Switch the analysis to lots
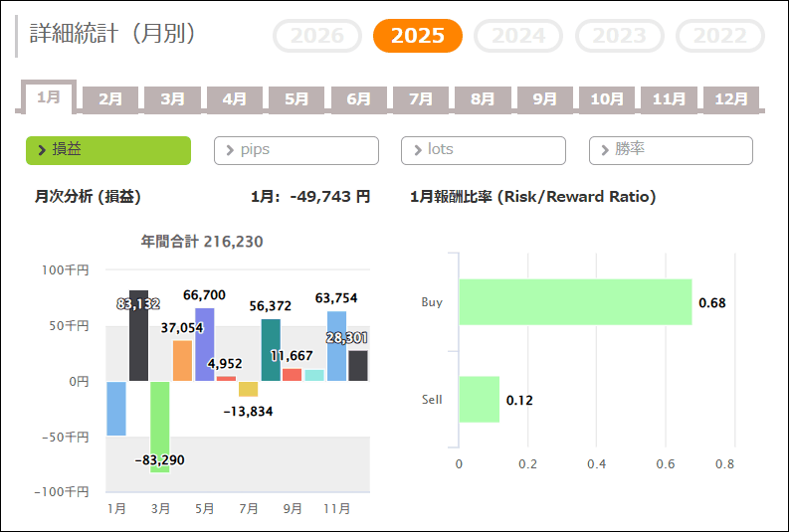Image resolution: width=789 pixels, height=532 pixels. (483, 150)
